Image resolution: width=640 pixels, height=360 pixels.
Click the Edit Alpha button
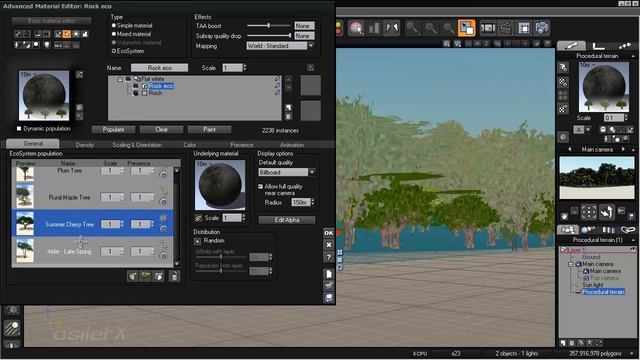point(287,220)
